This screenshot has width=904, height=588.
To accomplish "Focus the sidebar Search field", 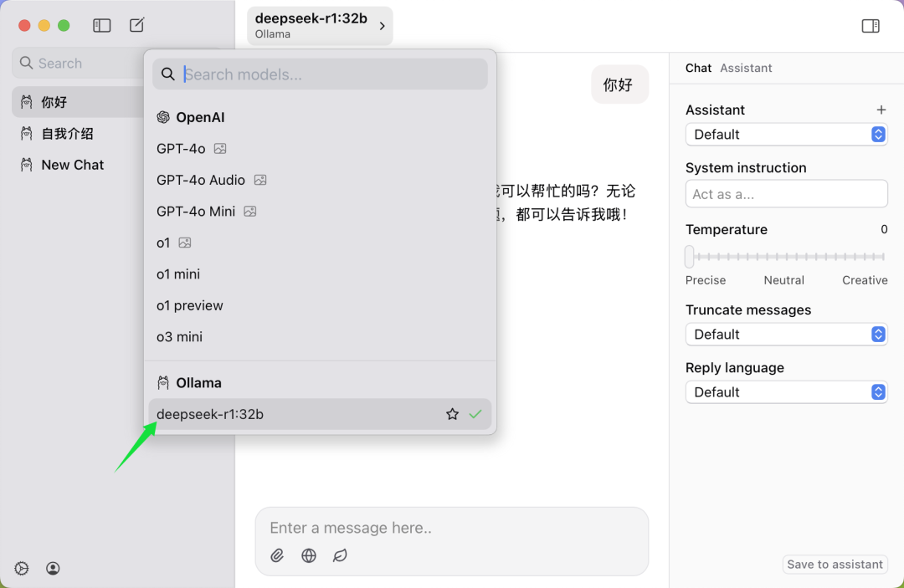I will (x=78, y=64).
